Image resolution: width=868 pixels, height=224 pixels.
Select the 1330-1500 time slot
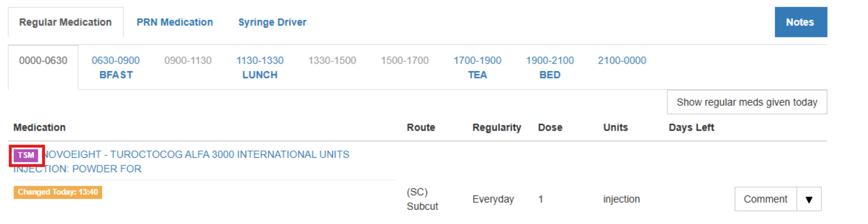[x=332, y=61]
